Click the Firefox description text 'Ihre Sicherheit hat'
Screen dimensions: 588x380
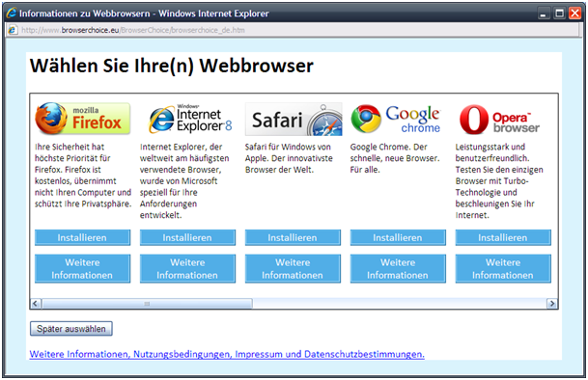pyautogui.click(x=70, y=147)
